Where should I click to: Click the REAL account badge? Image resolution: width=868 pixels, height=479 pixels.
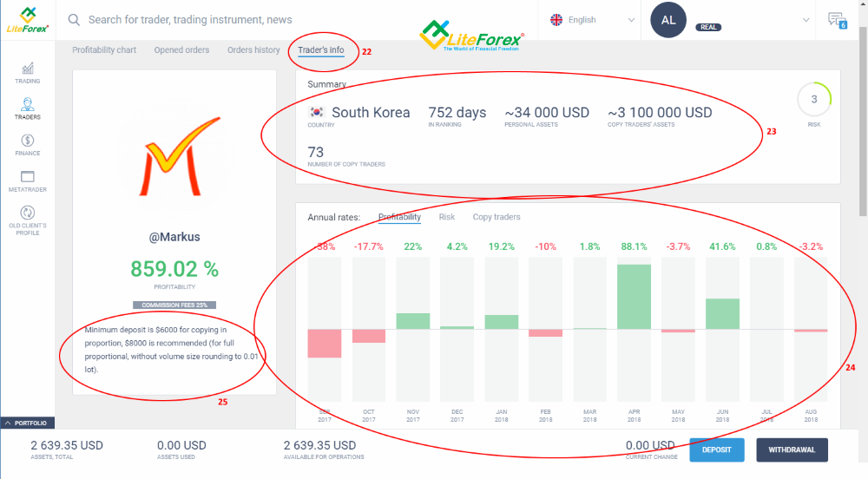(x=708, y=27)
